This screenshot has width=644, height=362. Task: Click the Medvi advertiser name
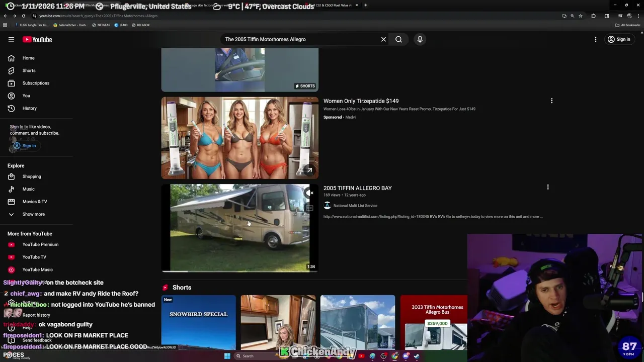350,117
